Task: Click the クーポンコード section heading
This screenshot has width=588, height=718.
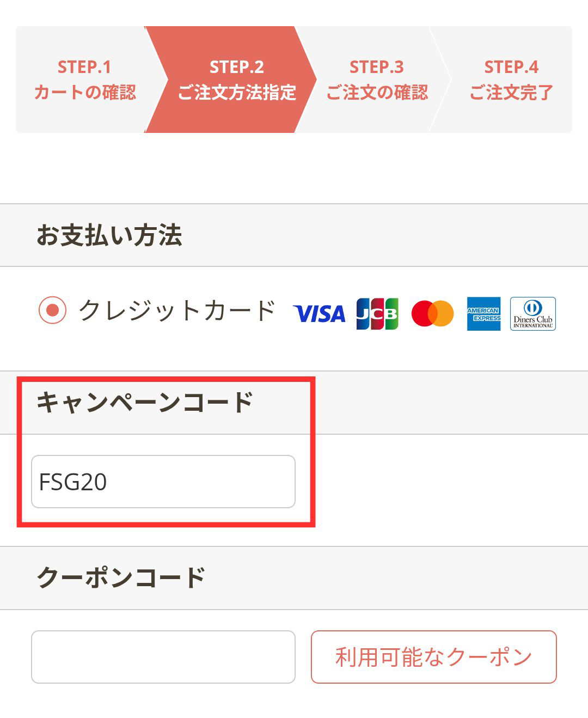Action: (121, 578)
